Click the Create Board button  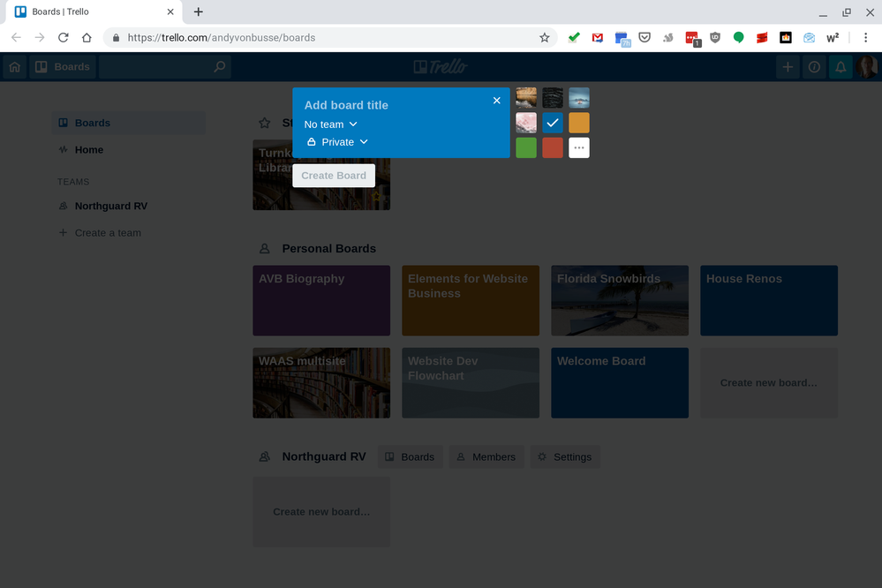pos(334,176)
